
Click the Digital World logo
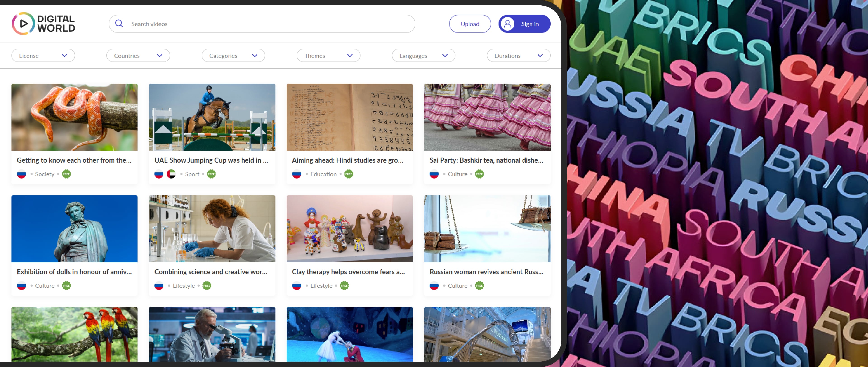click(x=43, y=24)
